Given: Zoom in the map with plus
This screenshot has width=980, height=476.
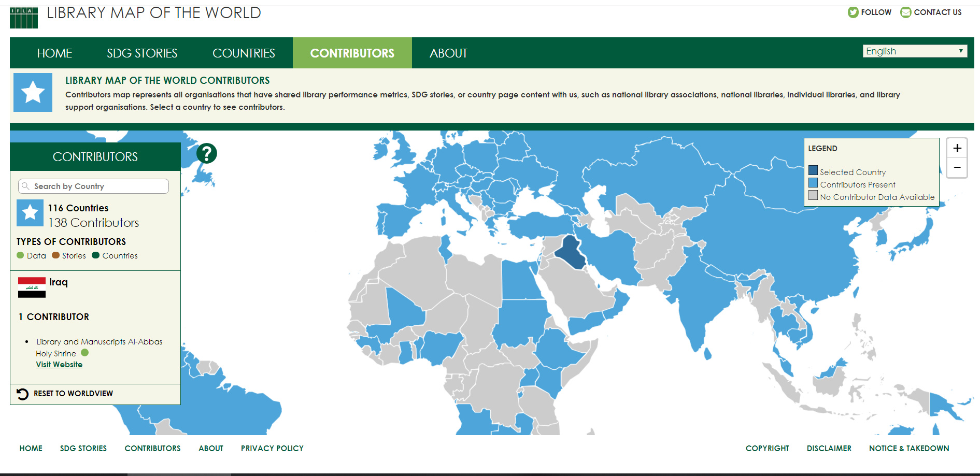Looking at the screenshot, I should [957, 148].
